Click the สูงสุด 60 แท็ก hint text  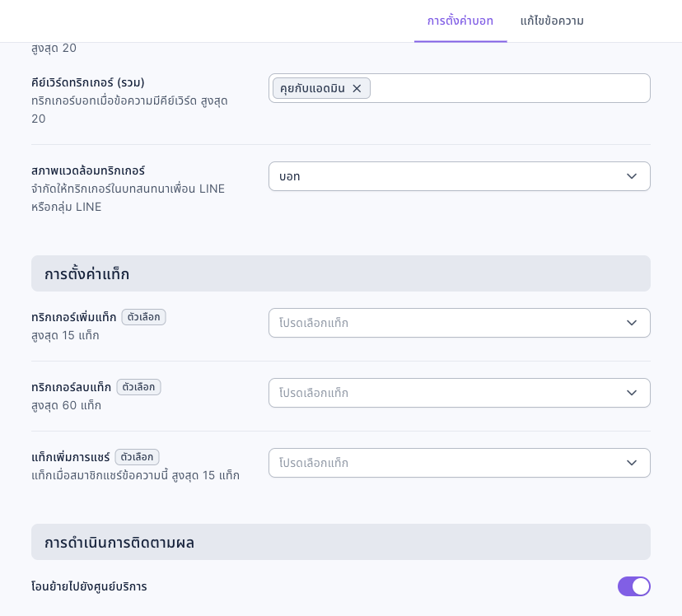tap(66, 405)
